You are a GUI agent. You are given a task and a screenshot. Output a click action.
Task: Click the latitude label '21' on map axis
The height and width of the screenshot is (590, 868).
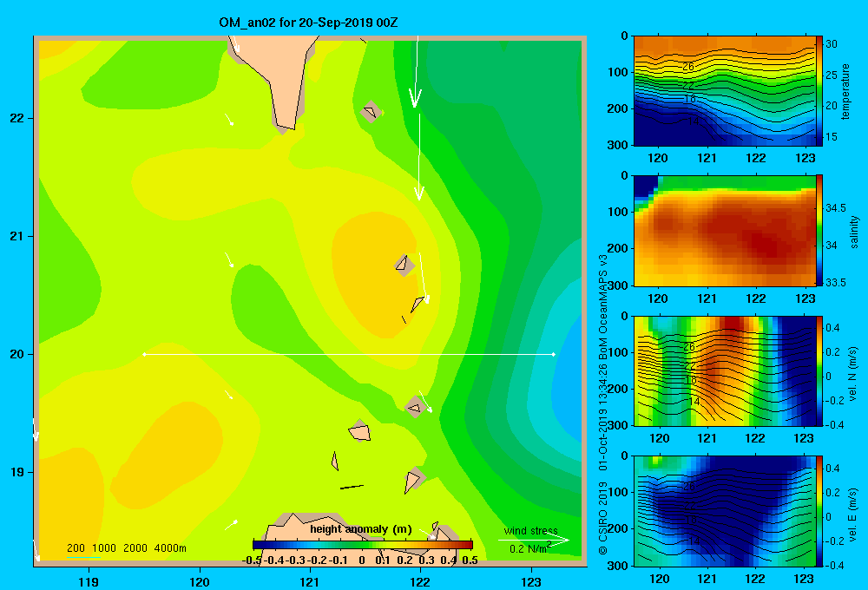point(17,236)
